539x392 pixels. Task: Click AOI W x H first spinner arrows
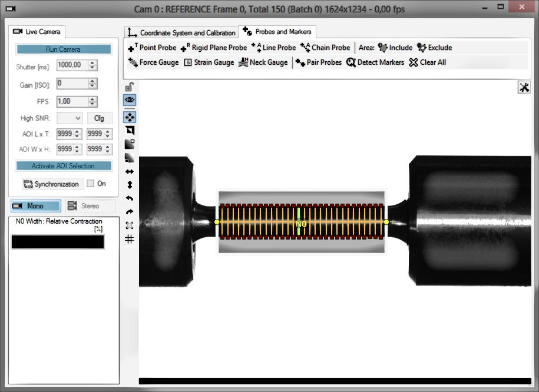coord(77,149)
